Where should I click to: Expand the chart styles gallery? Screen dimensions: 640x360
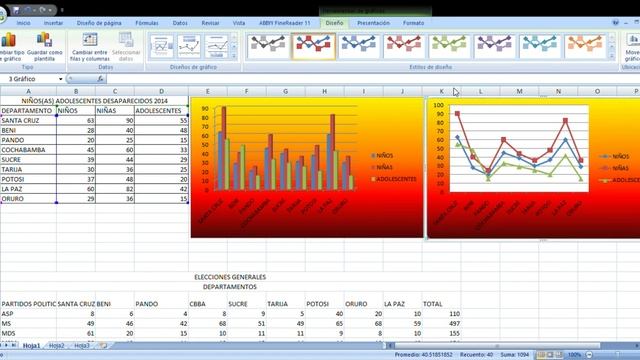coord(611,56)
